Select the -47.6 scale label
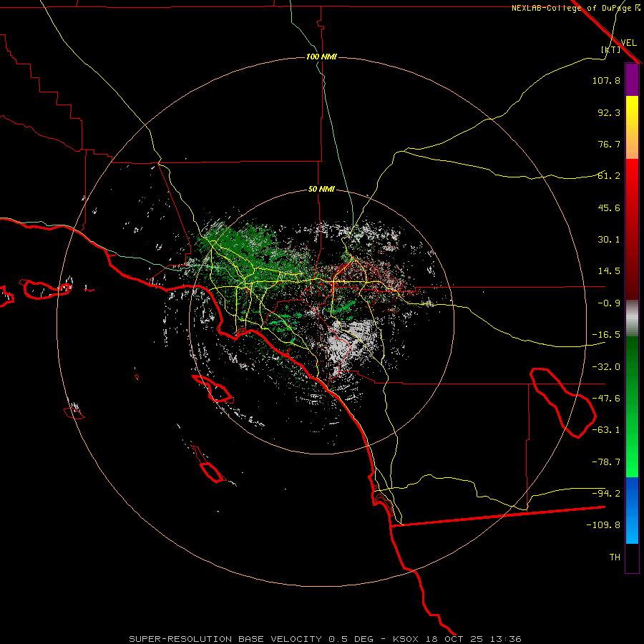Screen dimensions: 644x644 [x=606, y=399]
